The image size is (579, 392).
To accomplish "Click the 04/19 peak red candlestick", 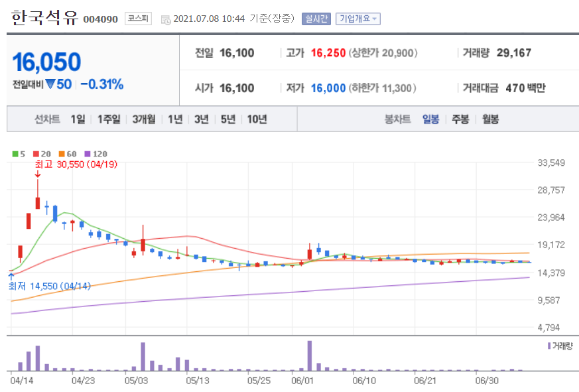I will tap(38, 203).
